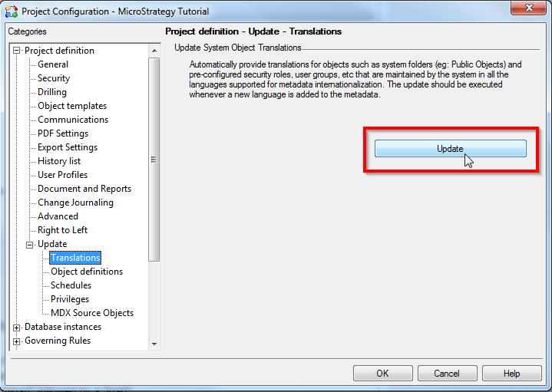Image resolution: width=552 pixels, height=392 pixels.
Task: Select Document and Reports category
Action: tap(84, 189)
